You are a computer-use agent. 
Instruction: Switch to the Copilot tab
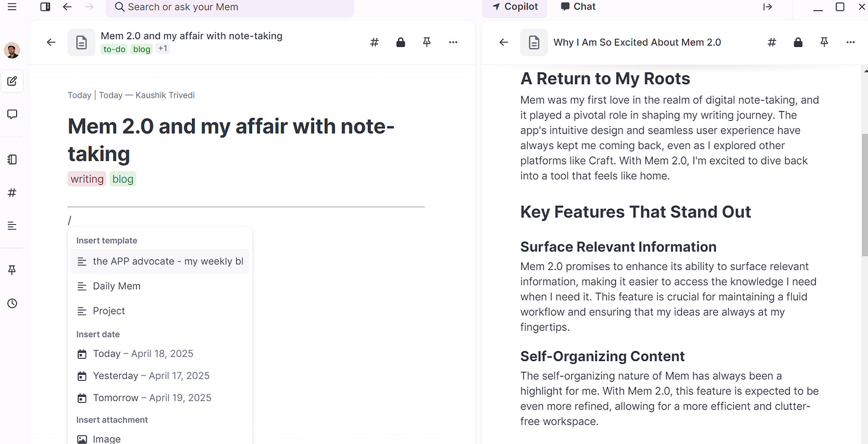[x=515, y=7]
